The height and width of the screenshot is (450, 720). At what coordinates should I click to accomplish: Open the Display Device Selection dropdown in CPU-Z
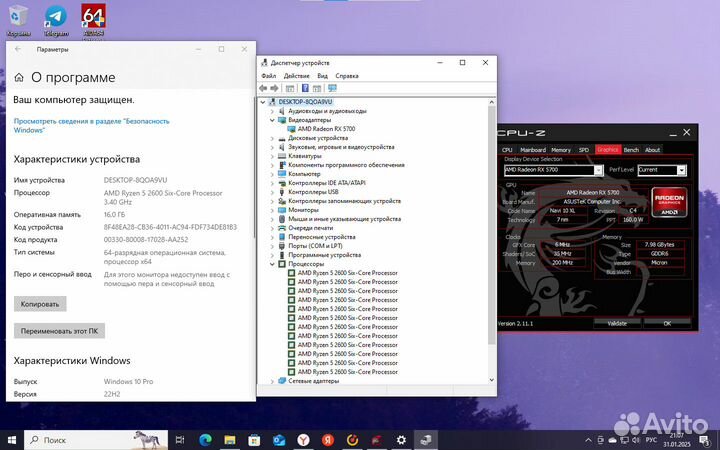click(598, 170)
